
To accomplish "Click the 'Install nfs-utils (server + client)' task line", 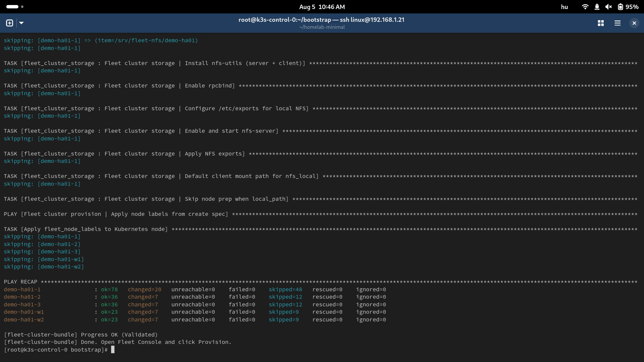I will click(x=321, y=63).
